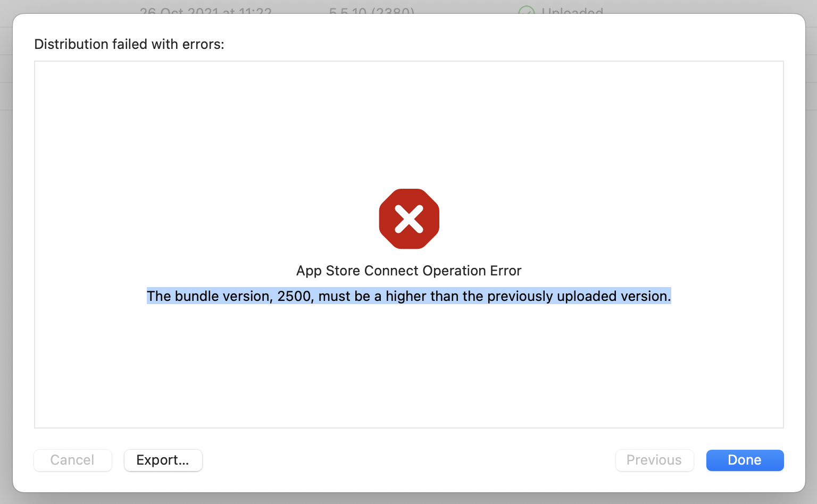Click empty space above the error icon

tap(409, 122)
